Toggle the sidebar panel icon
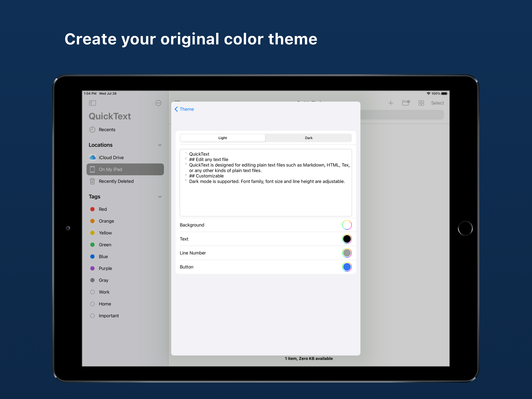The width and height of the screenshot is (532, 399). [92, 103]
